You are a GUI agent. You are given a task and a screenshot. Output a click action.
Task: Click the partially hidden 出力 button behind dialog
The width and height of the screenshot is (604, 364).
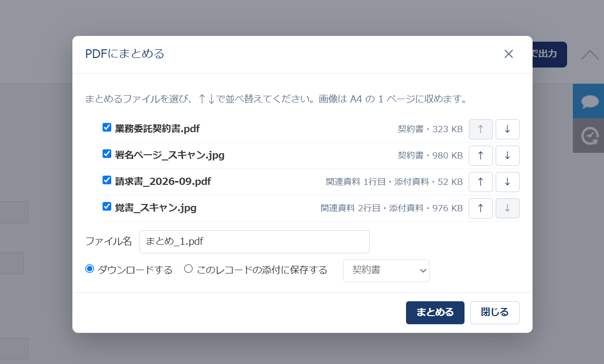(x=549, y=54)
